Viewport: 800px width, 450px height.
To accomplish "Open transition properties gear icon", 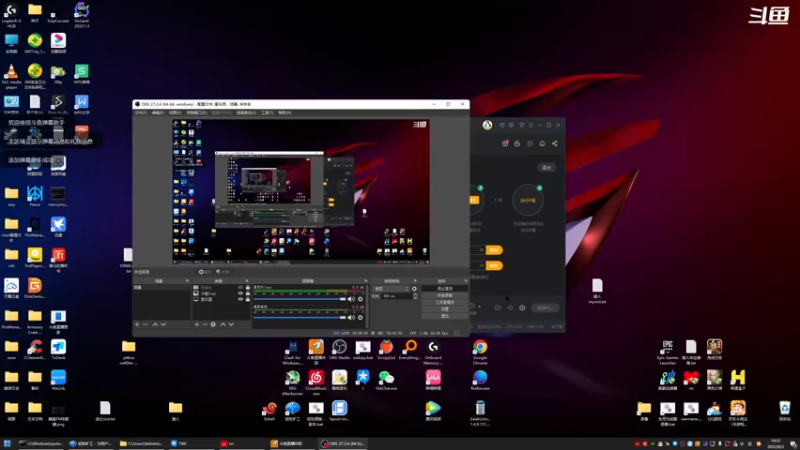I will click(x=414, y=289).
